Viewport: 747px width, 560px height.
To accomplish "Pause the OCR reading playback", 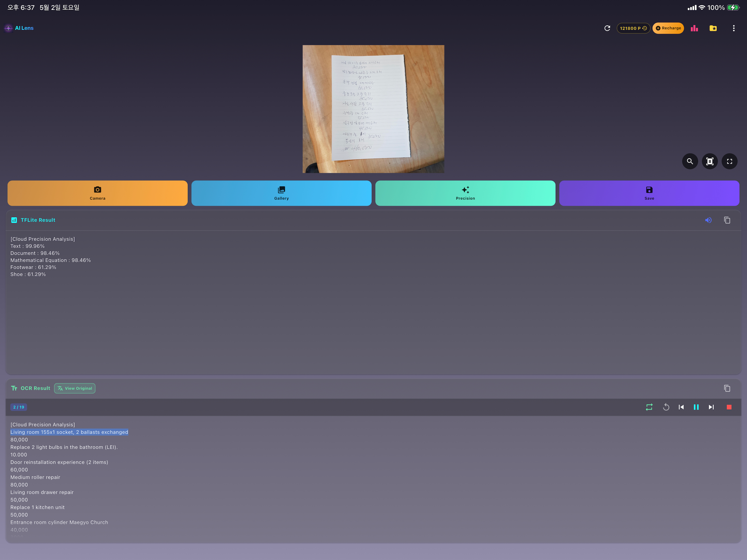I will [696, 407].
